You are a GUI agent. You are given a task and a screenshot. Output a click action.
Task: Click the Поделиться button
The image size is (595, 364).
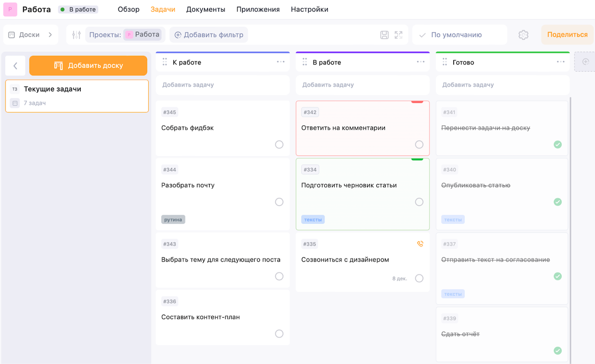(x=567, y=35)
